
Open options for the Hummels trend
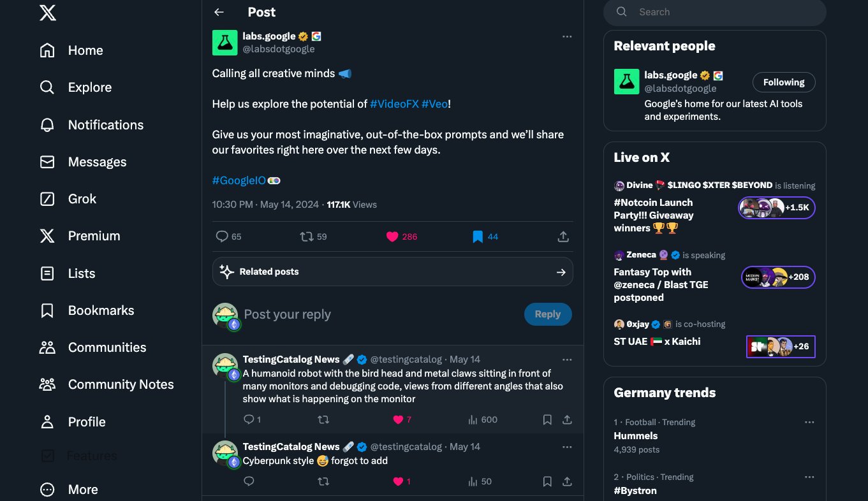click(809, 422)
